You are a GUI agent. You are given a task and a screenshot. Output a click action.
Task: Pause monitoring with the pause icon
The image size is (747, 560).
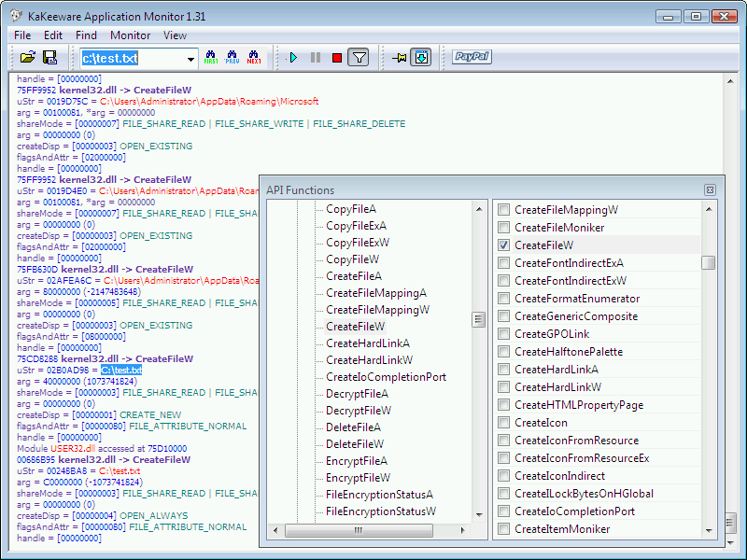click(316, 58)
